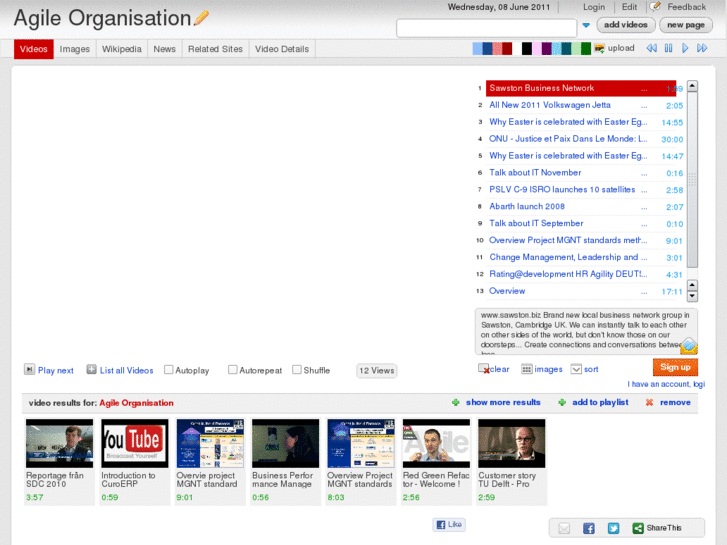This screenshot has width=727, height=545.
Task: Click the Edit link at top
Action: [x=629, y=7]
